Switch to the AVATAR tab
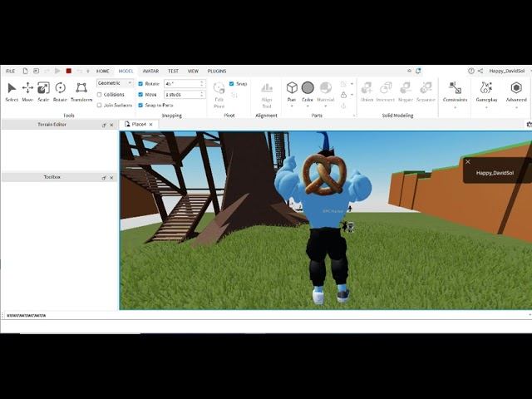This screenshot has width=532, height=399. click(x=150, y=71)
